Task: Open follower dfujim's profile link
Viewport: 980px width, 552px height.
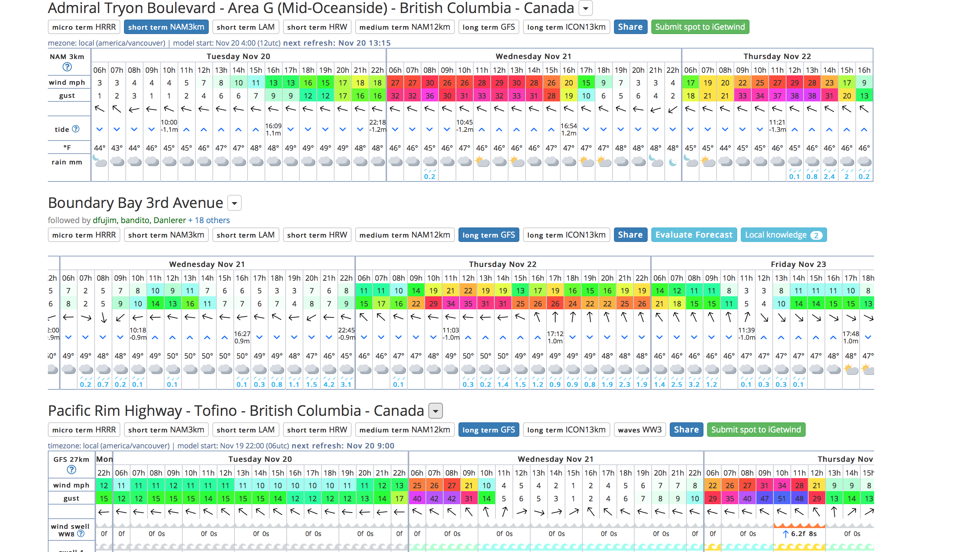Action: (105, 220)
